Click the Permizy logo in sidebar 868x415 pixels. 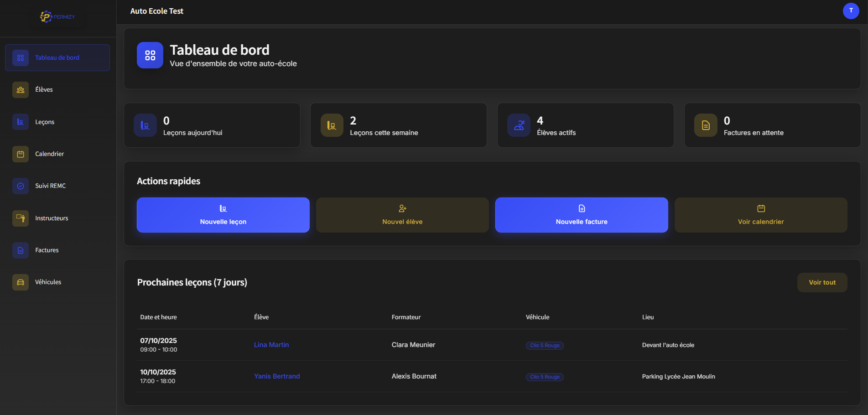click(57, 17)
